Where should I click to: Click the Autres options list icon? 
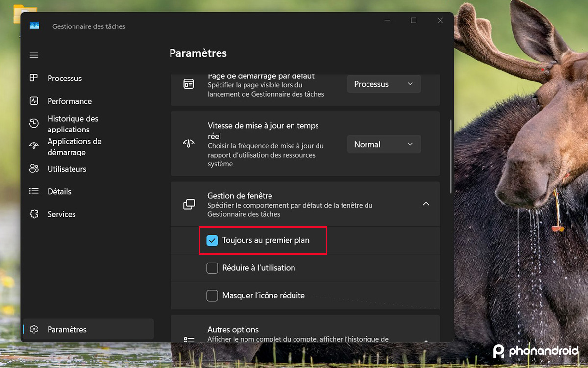(x=189, y=339)
